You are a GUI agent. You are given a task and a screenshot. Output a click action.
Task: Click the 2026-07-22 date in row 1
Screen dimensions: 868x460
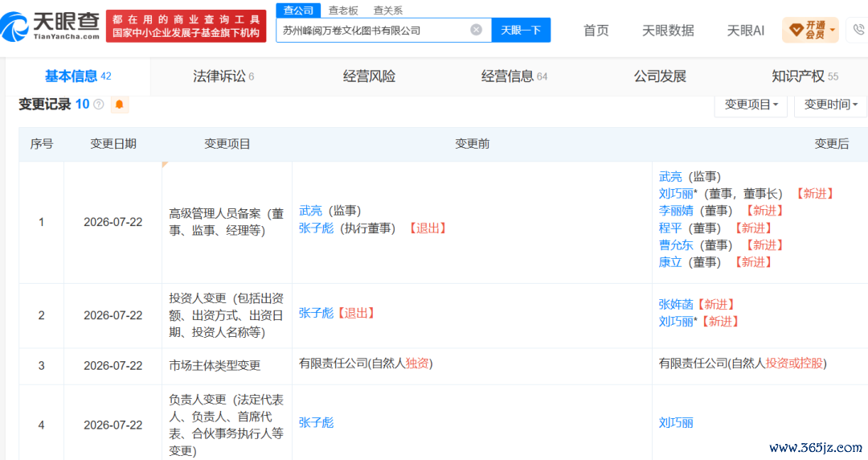tap(113, 222)
